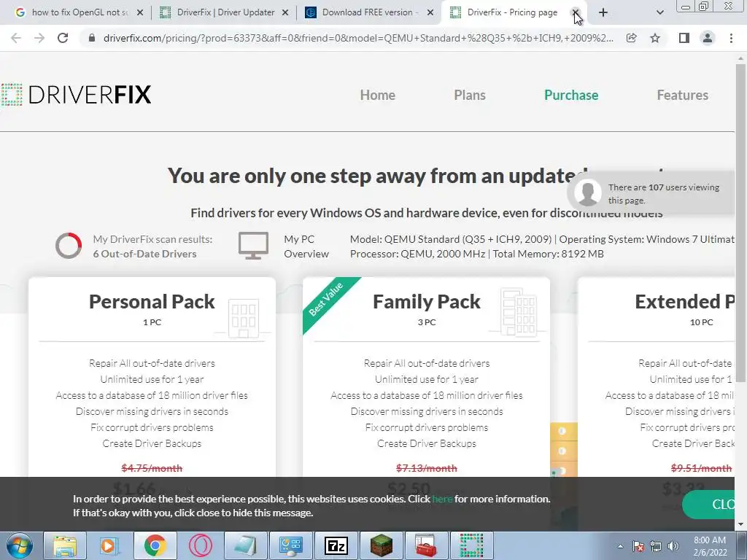Show hidden system tray icons

click(620, 546)
